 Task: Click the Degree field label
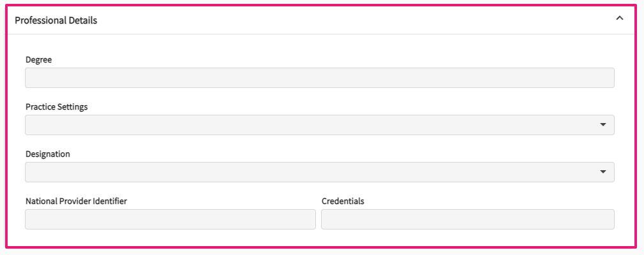click(39, 60)
